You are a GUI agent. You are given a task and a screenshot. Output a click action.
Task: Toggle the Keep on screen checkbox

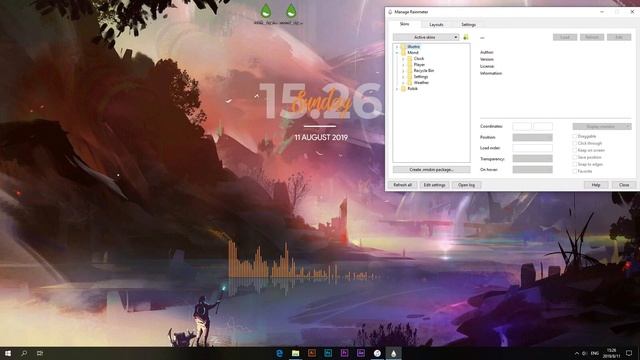[575, 150]
